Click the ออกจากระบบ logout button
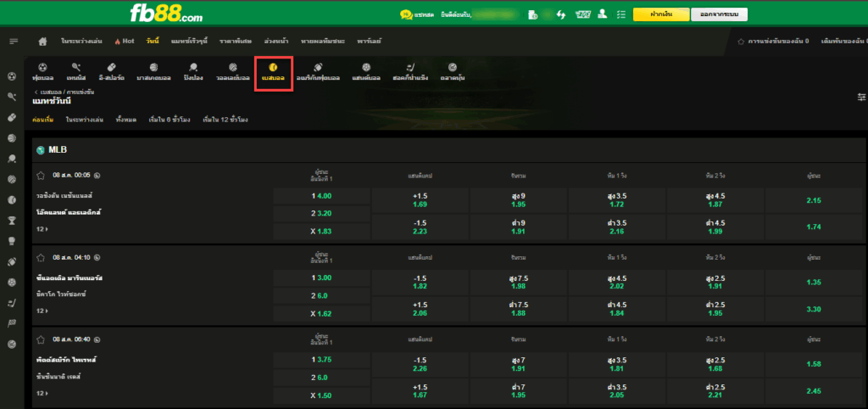The width and height of the screenshot is (868, 409). (719, 14)
